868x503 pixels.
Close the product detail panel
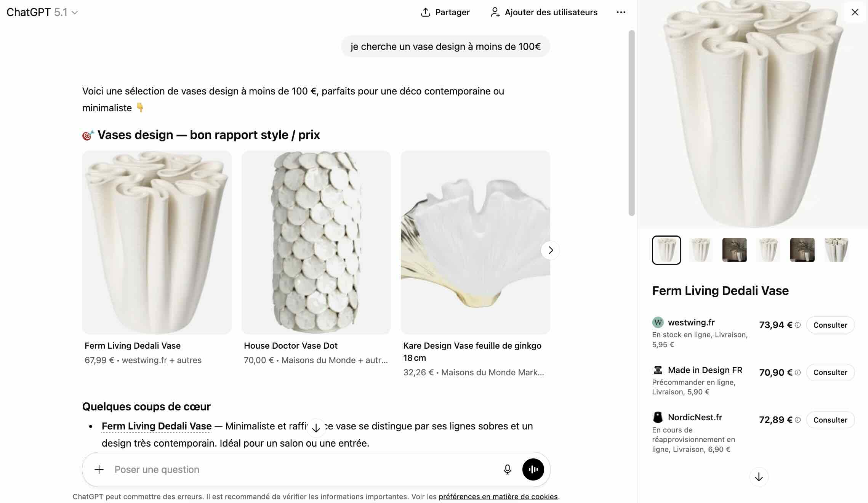[855, 12]
